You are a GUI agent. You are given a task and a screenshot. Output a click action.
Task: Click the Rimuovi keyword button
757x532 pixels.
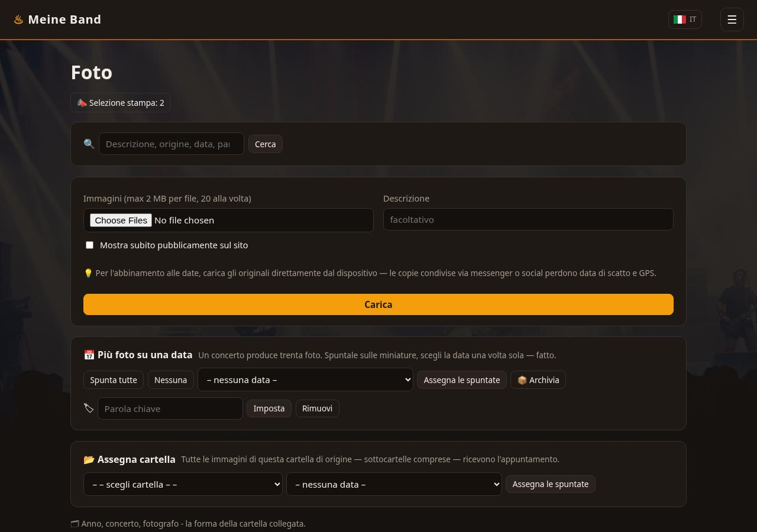click(317, 408)
